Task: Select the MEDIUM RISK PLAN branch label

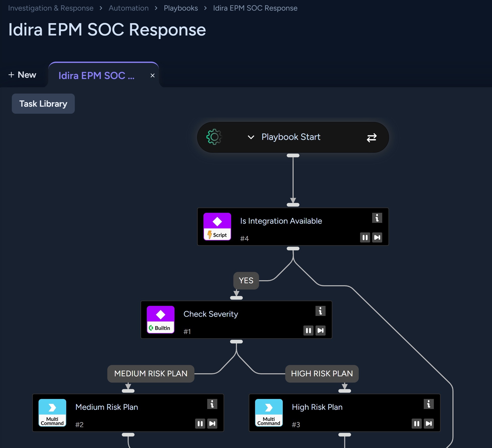Action: tap(151, 374)
